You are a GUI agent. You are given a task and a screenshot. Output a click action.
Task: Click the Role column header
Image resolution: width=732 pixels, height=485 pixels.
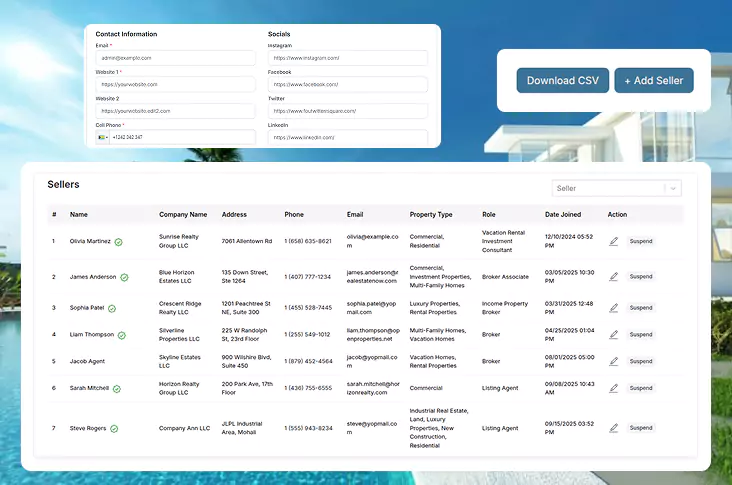(489, 215)
